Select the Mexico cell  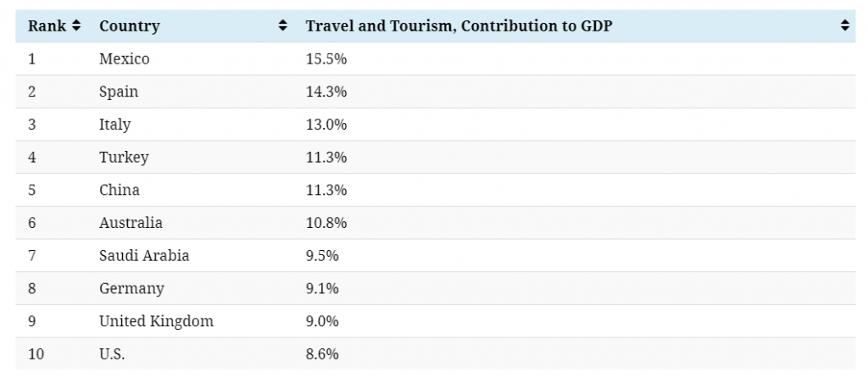(x=125, y=58)
